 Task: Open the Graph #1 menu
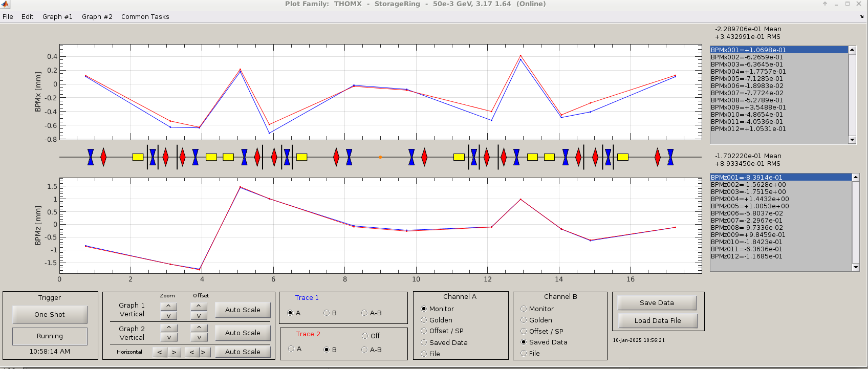57,17
